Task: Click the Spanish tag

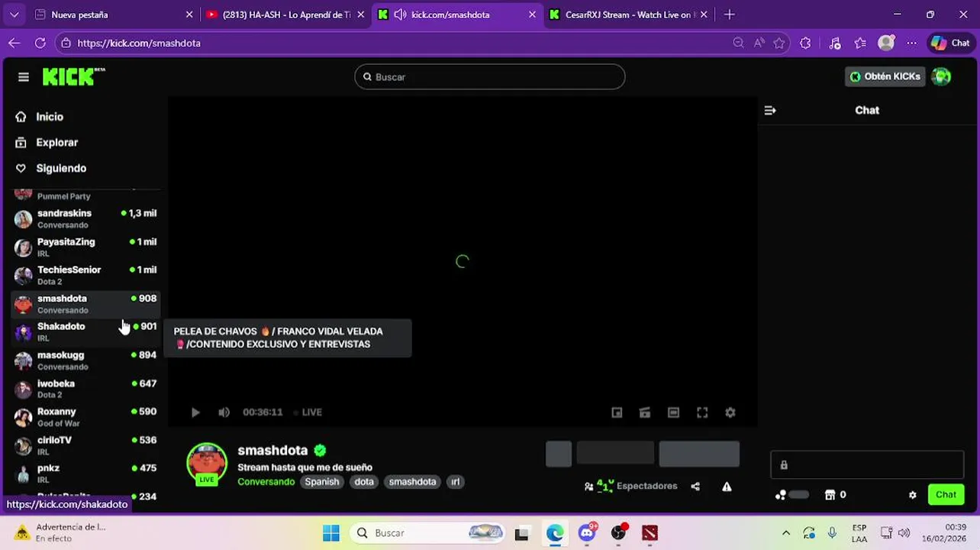Action: click(x=322, y=482)
